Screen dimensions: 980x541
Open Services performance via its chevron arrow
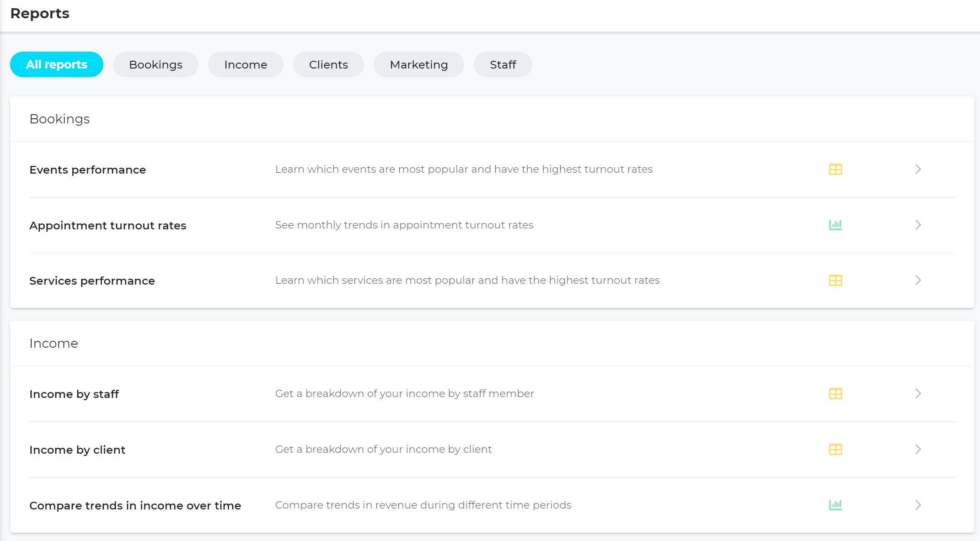click(918, 280)
